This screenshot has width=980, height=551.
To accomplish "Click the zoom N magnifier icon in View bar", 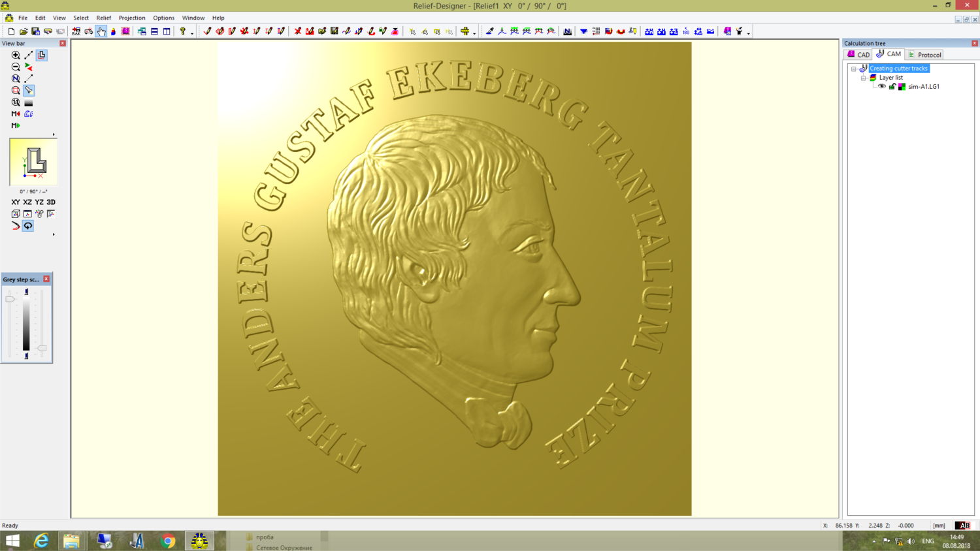I will coord(16,78).
